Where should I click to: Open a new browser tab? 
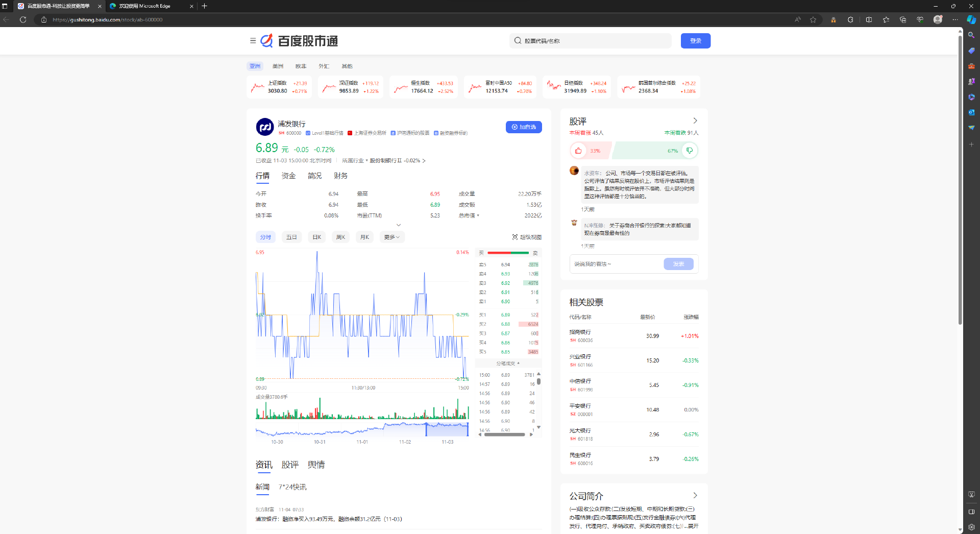pos(204,6)
